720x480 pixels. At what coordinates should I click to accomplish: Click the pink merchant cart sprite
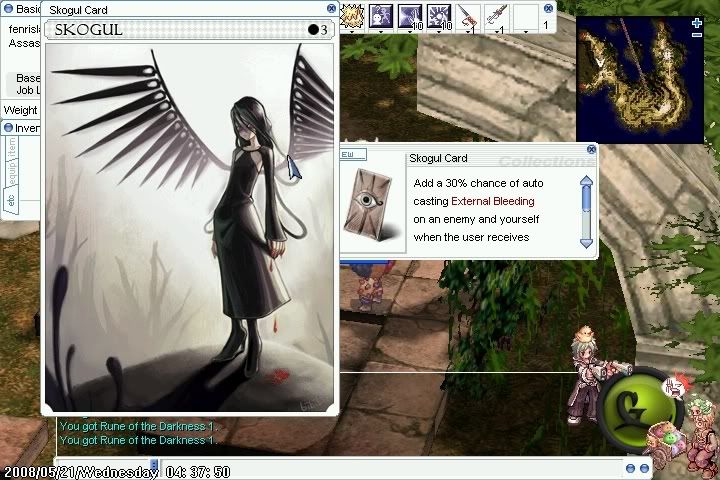pyautogui.click(x=666, y=445)
